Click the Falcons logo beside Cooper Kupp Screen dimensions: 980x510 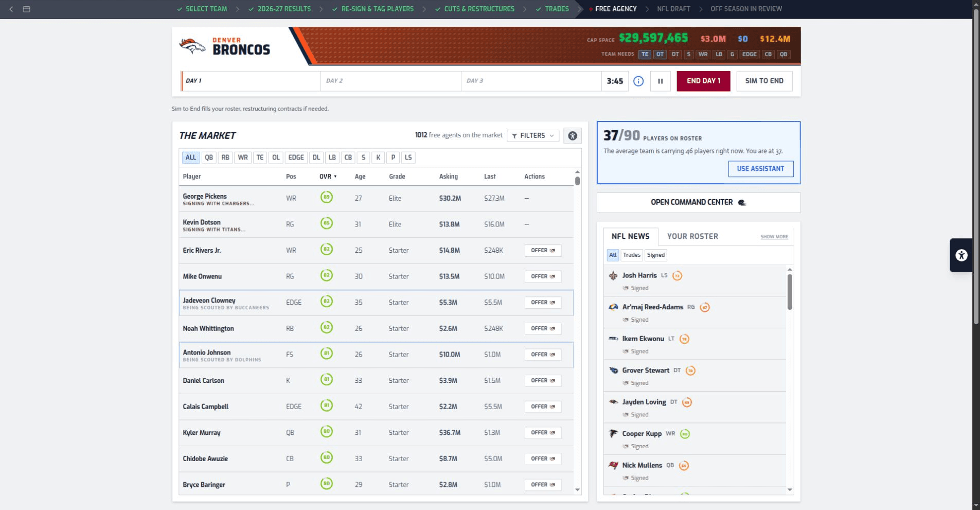tap(613, 434)
